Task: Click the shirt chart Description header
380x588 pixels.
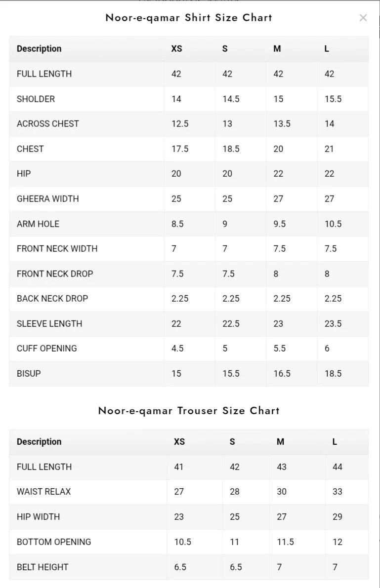Action: [39, 49]
